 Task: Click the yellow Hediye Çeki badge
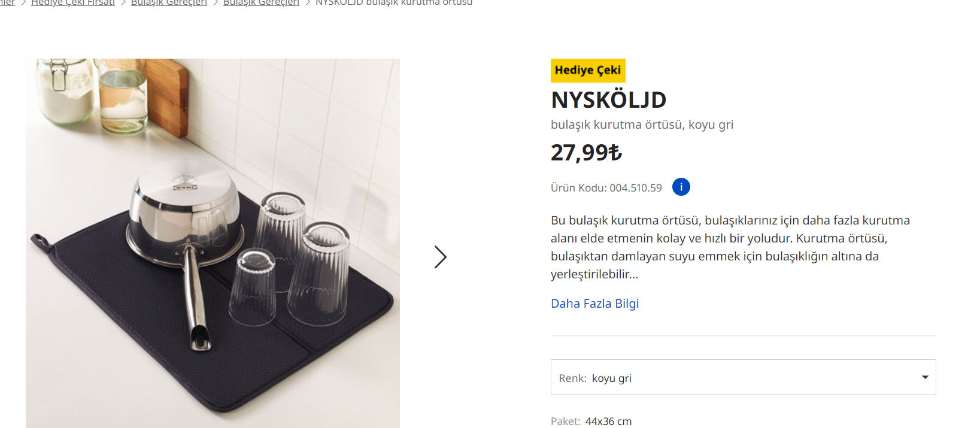pos(588,70)
